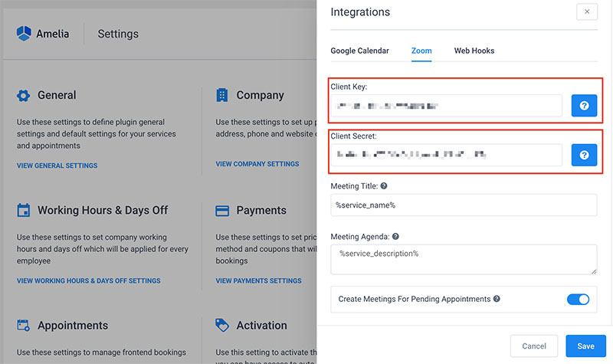Click the Appointments calendar icon

pos(24,325)
